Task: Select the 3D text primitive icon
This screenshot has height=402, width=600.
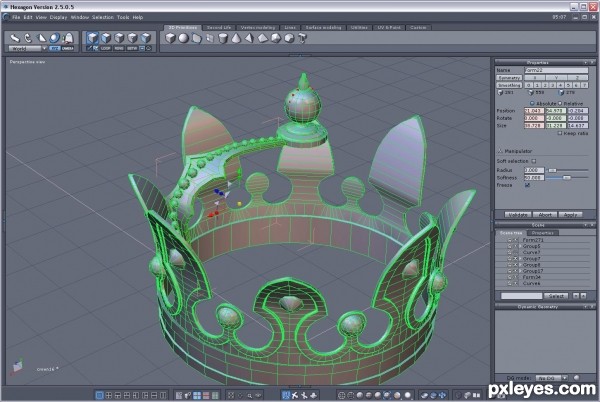Action: pos(302,38)
